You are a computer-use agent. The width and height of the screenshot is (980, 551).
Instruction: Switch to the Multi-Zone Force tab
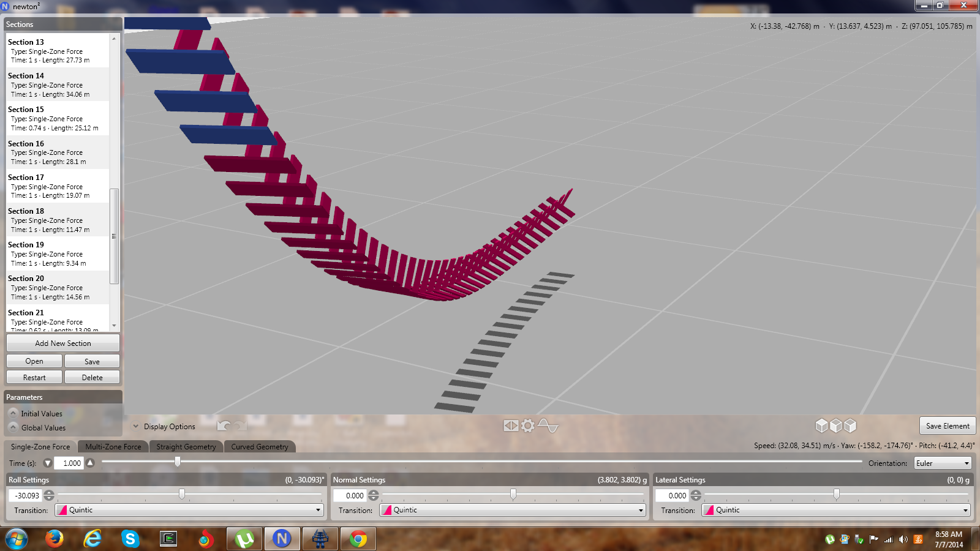tap(113, 447)
